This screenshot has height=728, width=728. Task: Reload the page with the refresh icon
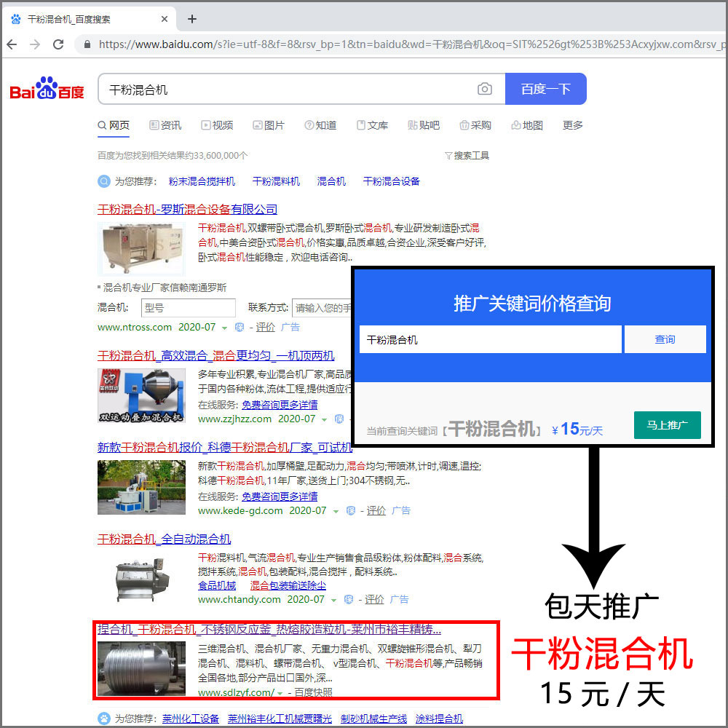pos(58,44)
